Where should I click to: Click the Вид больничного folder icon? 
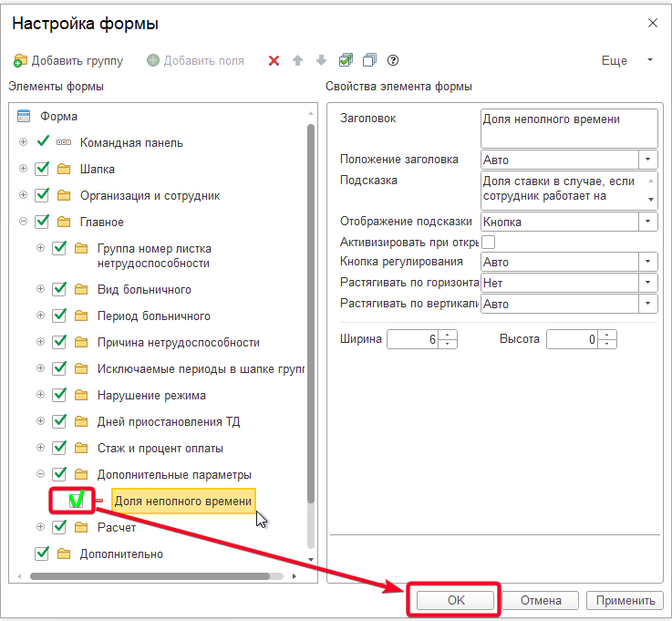[x=81, y=289]
